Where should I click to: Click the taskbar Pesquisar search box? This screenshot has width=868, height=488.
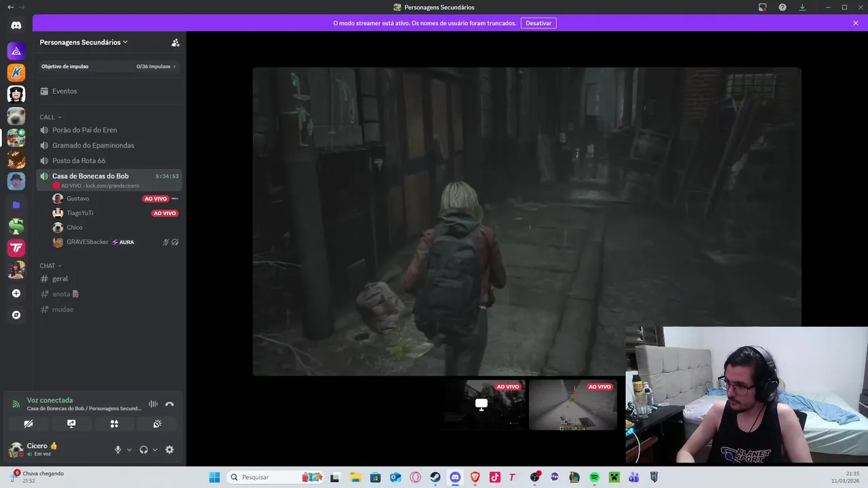pyautogui.click(x=275, y=477)
